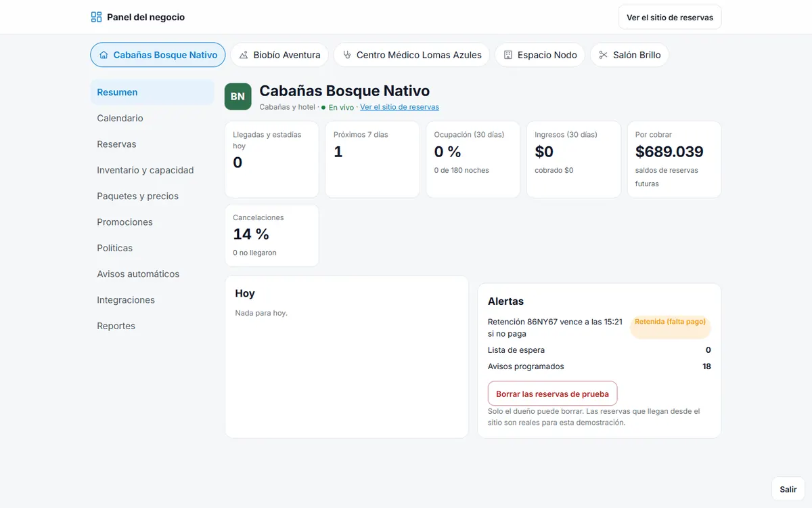This screenshot has height=508, width=812.
Task: Follow the Ver el sitio de reservas link under title
Action: coord(399,107)
